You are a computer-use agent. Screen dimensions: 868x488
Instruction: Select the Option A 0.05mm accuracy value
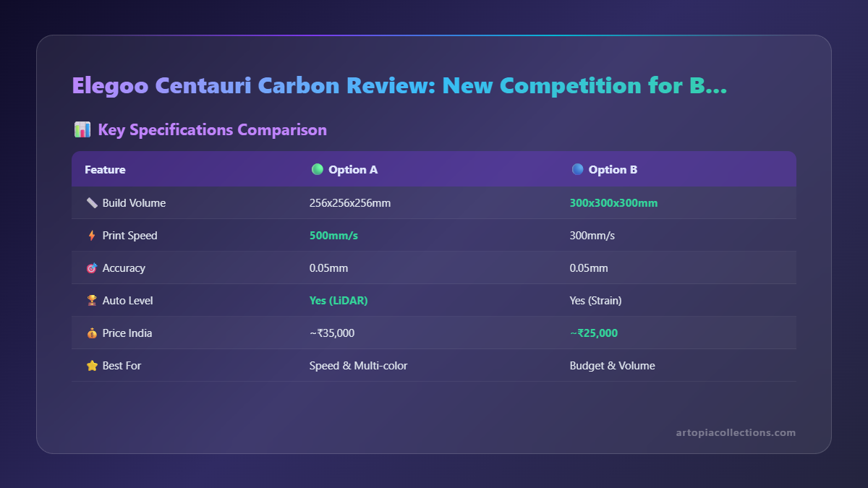[x=329, y=268]
